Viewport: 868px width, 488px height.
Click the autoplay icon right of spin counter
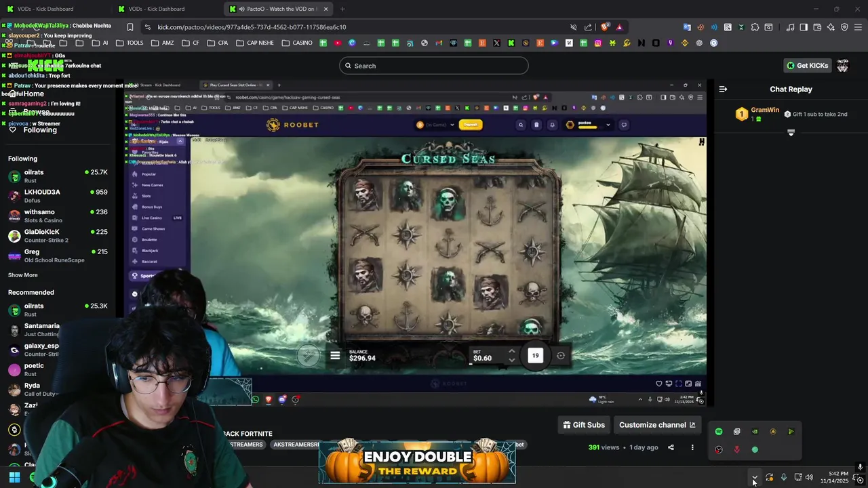[561, 355]
